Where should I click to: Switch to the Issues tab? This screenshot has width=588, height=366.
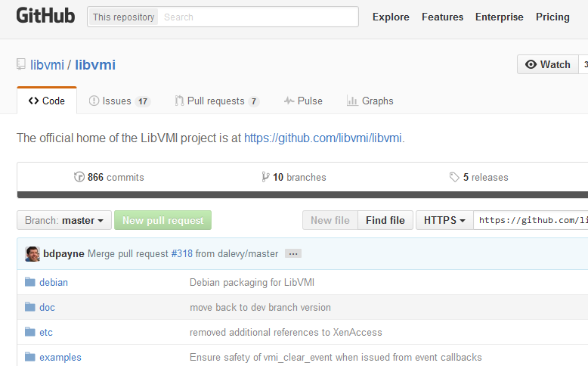tap(119, 101)
